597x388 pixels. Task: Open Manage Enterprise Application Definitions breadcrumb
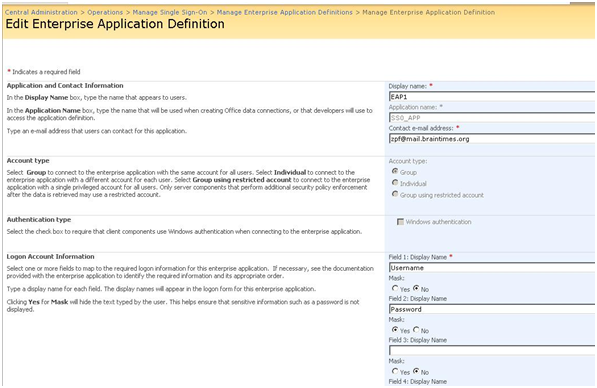284,12
